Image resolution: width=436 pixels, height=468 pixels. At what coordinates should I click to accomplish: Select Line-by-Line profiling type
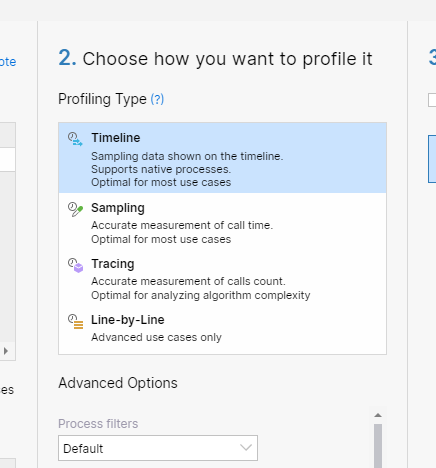(x=222, y=328)
